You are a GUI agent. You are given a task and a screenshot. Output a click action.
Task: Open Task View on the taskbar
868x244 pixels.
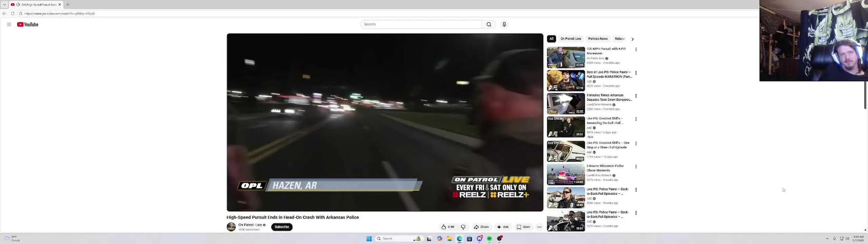coord(429,239)
